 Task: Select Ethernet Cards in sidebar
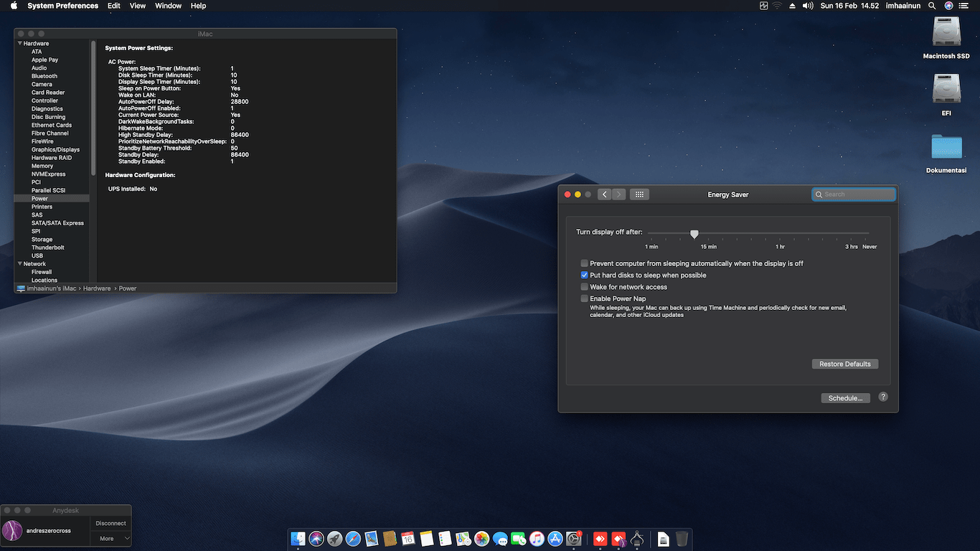[x=52, y=125]
